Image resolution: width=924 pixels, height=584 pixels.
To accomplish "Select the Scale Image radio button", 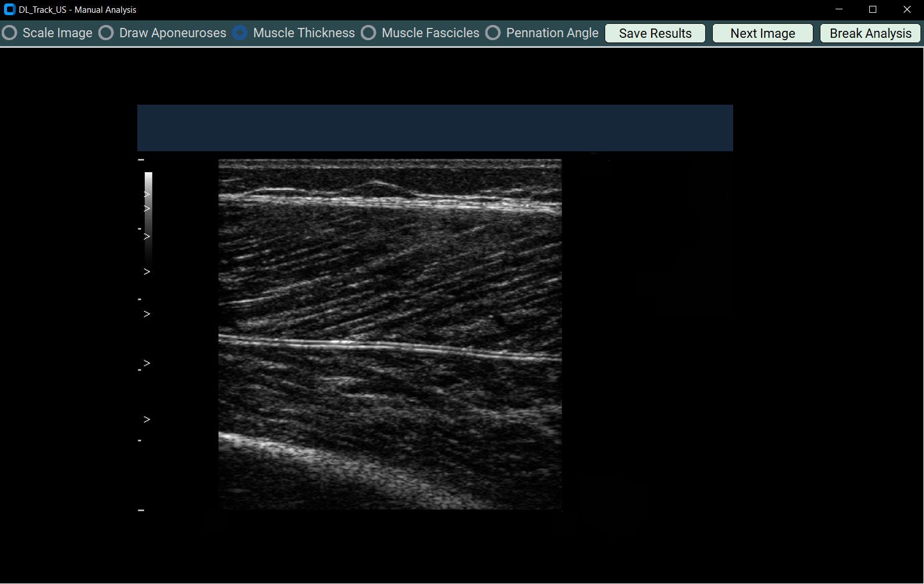I will click(x=10, y=33).
